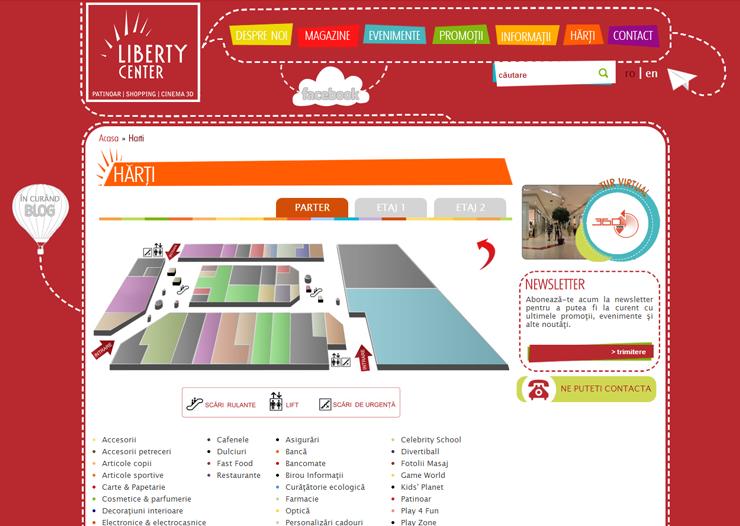Select the PARTER floor tab
The width and height of the screenshot is (740, 526).
click(x=312, y=208)
